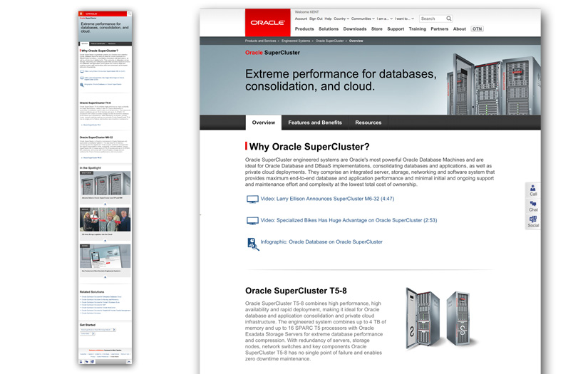Open the Social side widget
This screenshot has width=588, height=374.
pyautogui.click(x=533, y=222)
